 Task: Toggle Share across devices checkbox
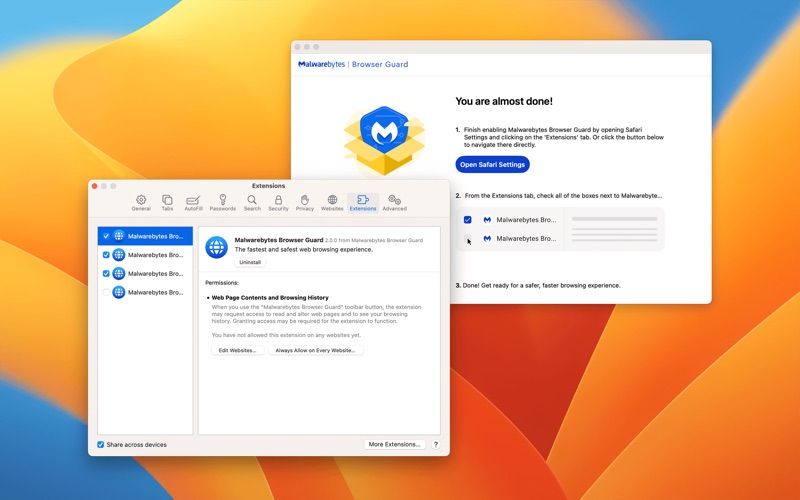pyautogui.click(x=101, y=444)
